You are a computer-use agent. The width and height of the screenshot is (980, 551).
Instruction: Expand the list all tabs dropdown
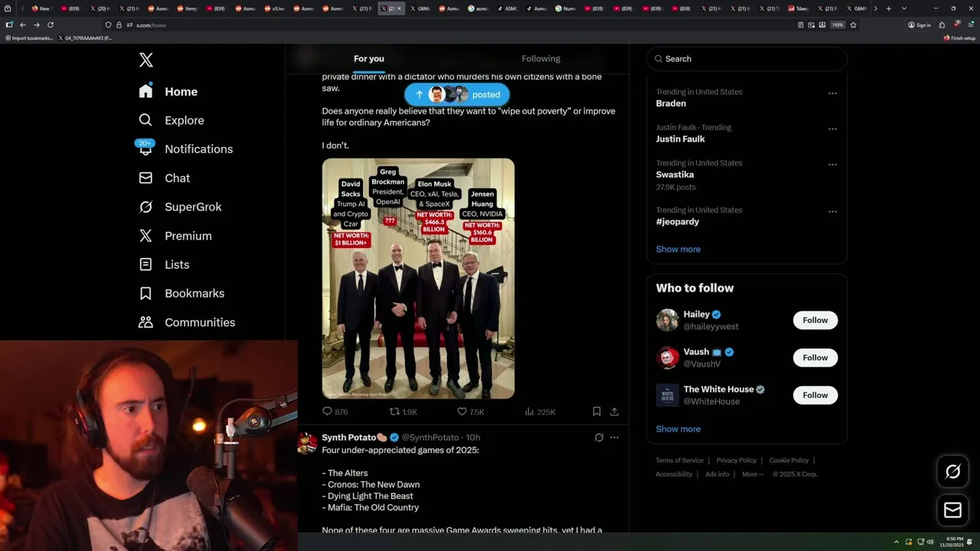pyautogui.click(x=904, y=8)
